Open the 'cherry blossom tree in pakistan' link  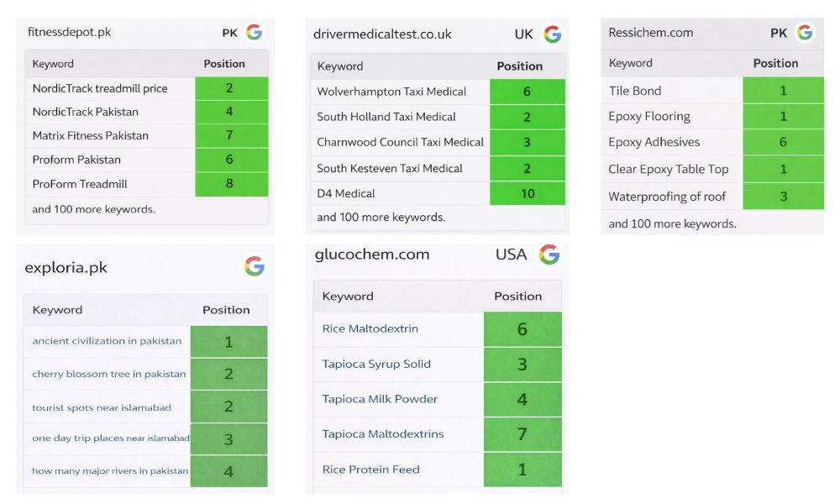(x=109, y=374)
